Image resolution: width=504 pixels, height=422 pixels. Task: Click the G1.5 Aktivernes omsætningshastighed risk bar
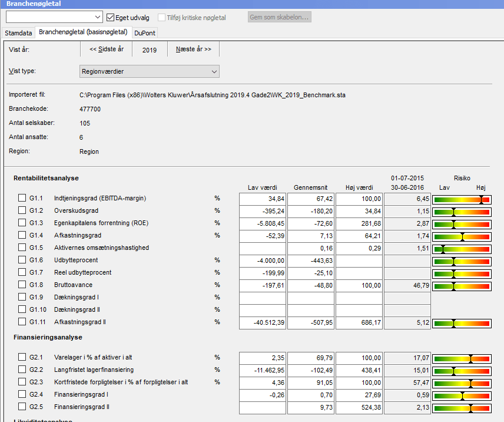pyautogui.click(x=462, y=248)
